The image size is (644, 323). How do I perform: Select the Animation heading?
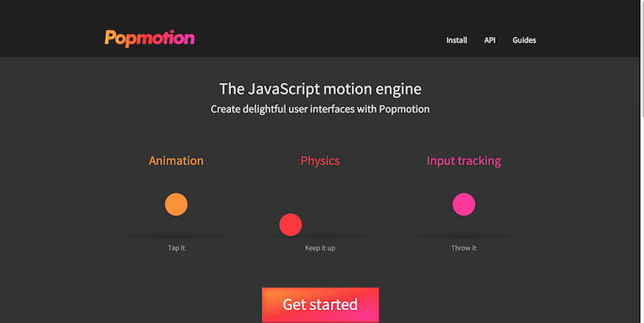(x=176, y=161)
